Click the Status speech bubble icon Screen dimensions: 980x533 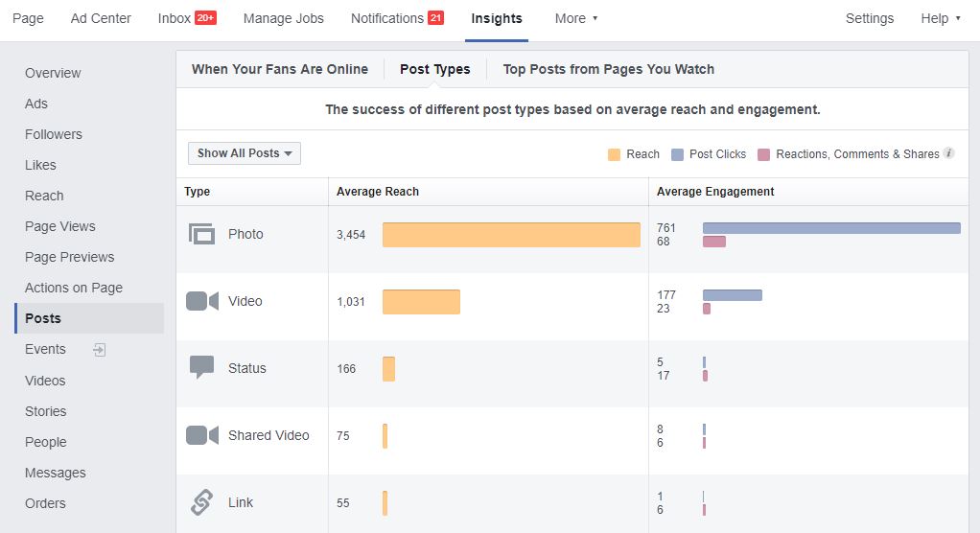202,367
